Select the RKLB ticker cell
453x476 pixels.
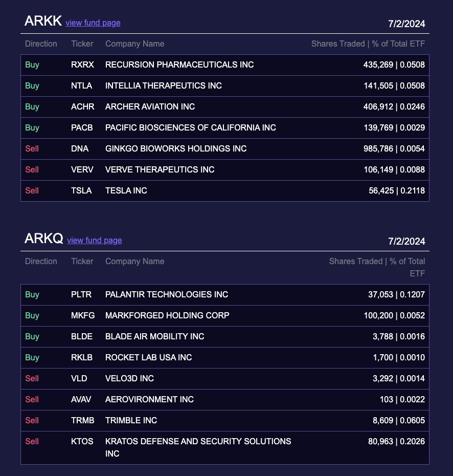pyautogui.click(x=82, y=357)
